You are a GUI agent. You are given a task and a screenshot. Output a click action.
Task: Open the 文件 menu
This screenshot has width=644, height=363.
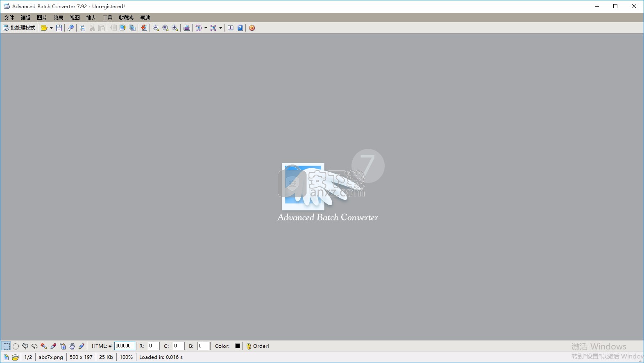9,18
